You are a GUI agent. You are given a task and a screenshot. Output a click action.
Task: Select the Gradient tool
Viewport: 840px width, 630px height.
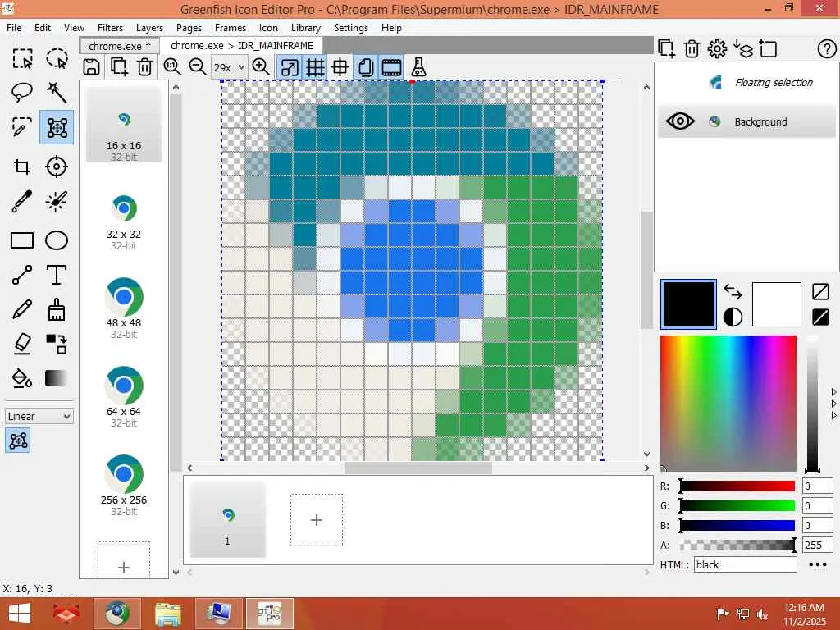click(x=57, y=378)
